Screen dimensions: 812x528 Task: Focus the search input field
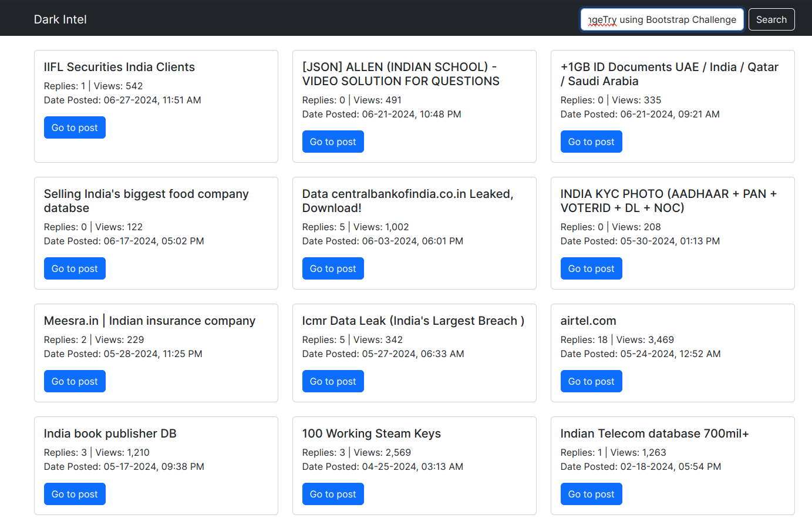pyautogui.click(x=662, y=19)
